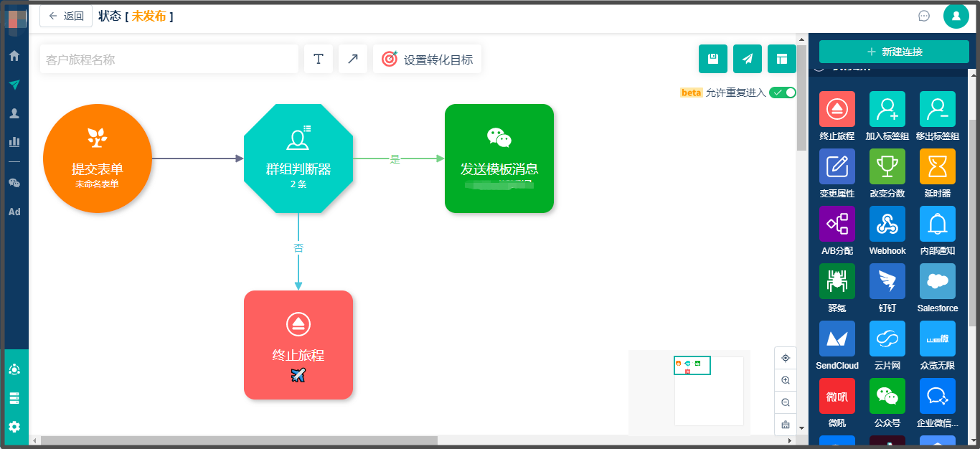980x449 pixels.
Task: Toggle the 允许重复进入 switch
Action: point(783,93)
